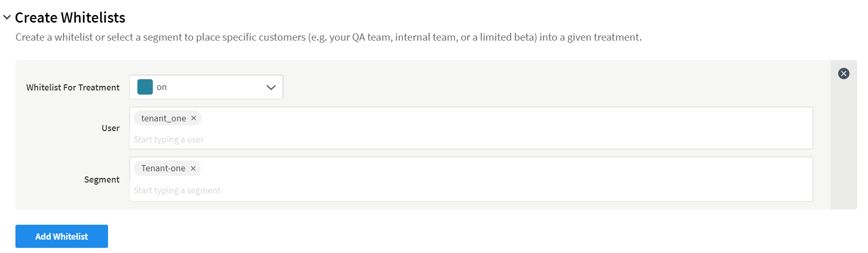Delete this whitelist with the circled X

[844, 74]
